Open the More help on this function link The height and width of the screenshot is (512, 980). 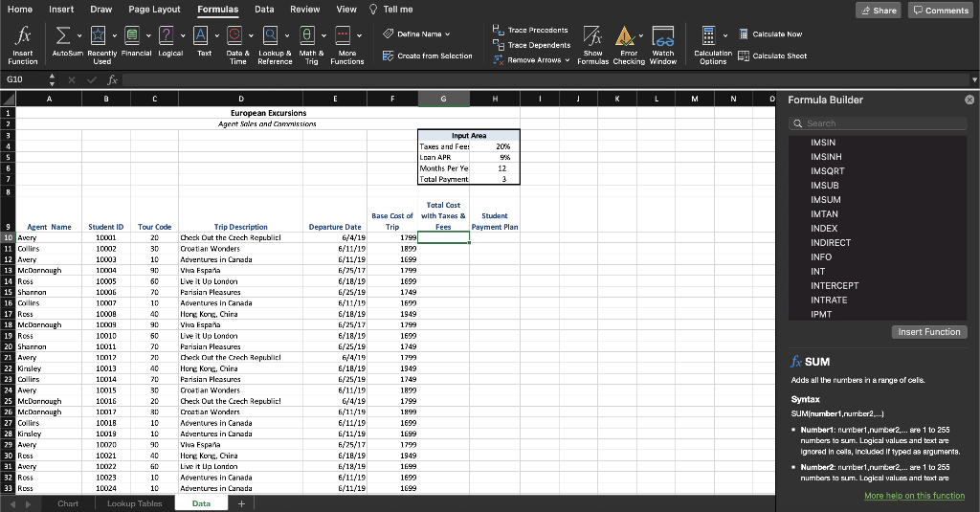point(914,496)
